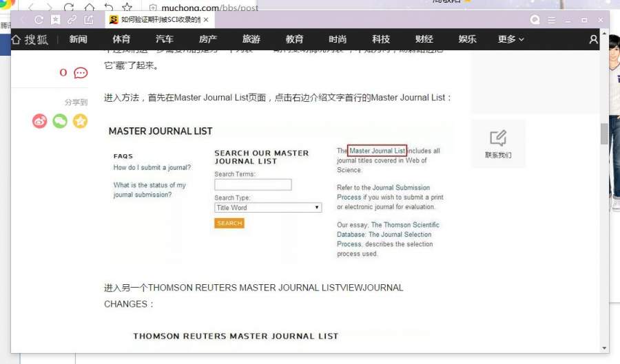This screenshot has width=620, height=364.
Task: Share the article to Weibo
Action: [x=40, y=121]
